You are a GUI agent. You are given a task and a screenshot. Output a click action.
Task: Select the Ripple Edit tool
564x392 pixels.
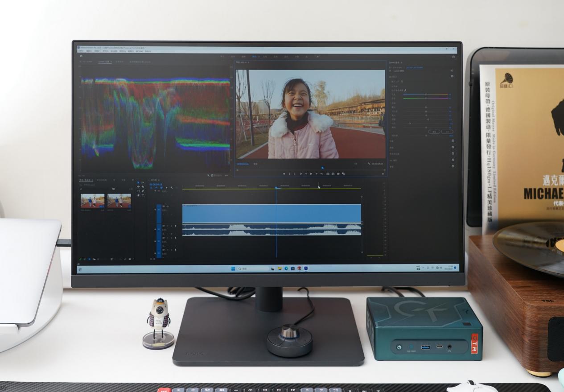(x=138, y=187)
